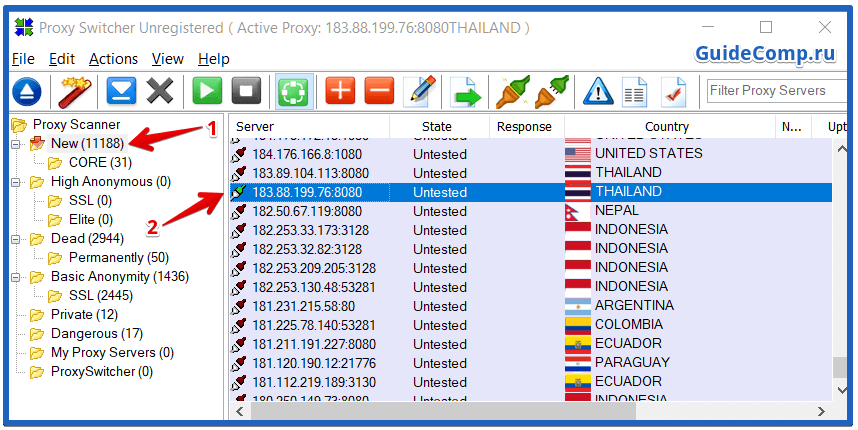Open the list document icon
The height and width of the screenshot is (430, 858).
(x=635, y=91)
